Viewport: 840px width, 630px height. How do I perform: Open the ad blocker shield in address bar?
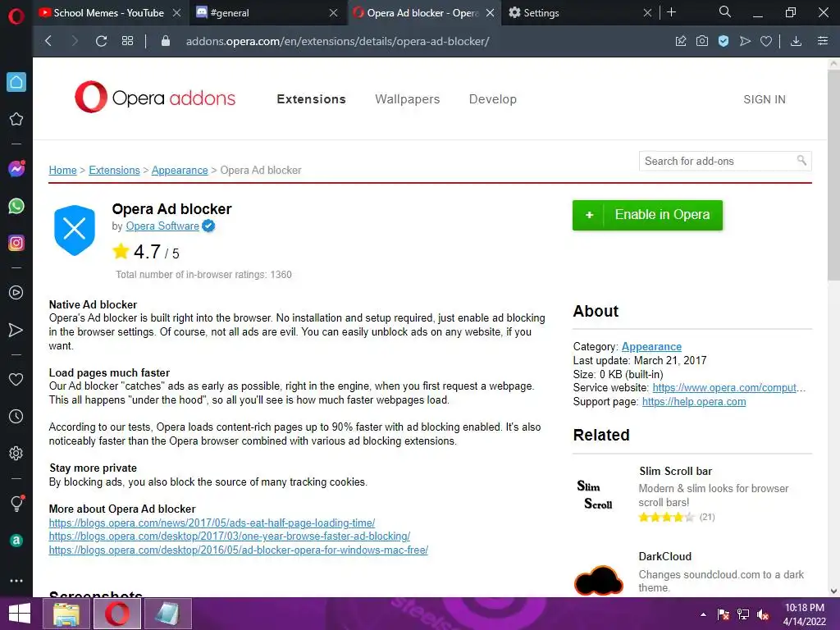coord(724,41)
